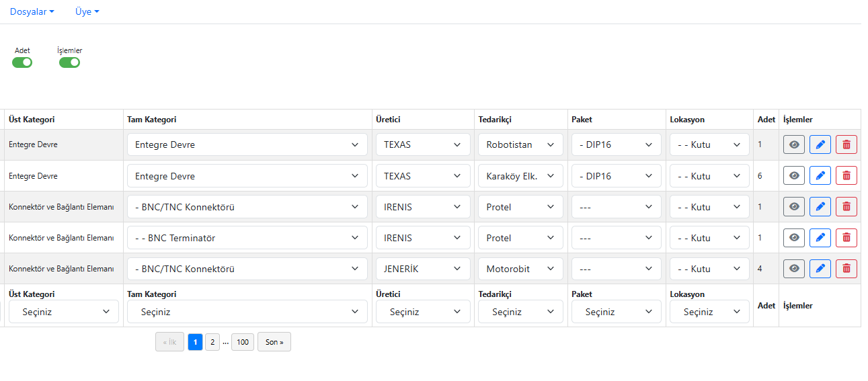Open the Üye menu

point(87,11)
